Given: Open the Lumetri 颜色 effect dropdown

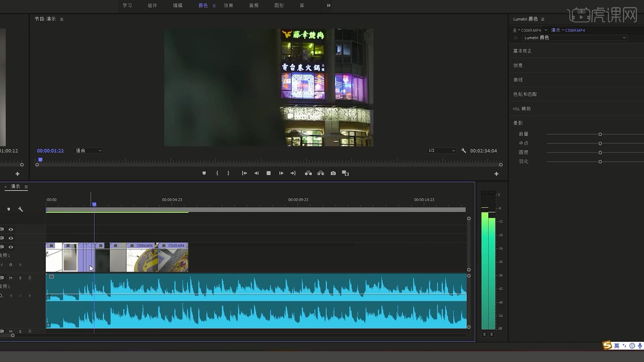Looking at the screenshot, I should (x=575, y=38).
